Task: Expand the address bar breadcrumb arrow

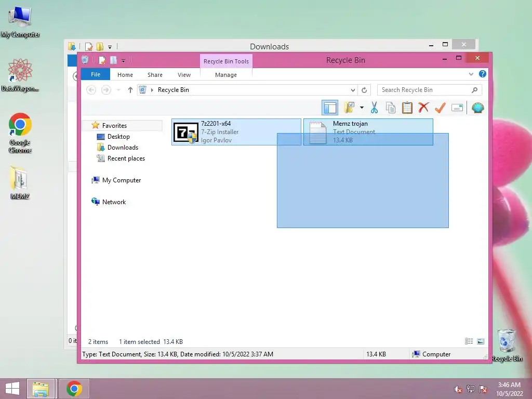Action: (152, 90)
